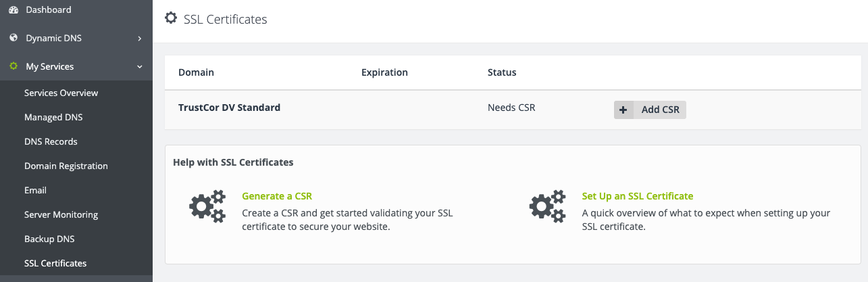
Task: Open the Set Up an SSL Certificate link
Action: [638, 196]
